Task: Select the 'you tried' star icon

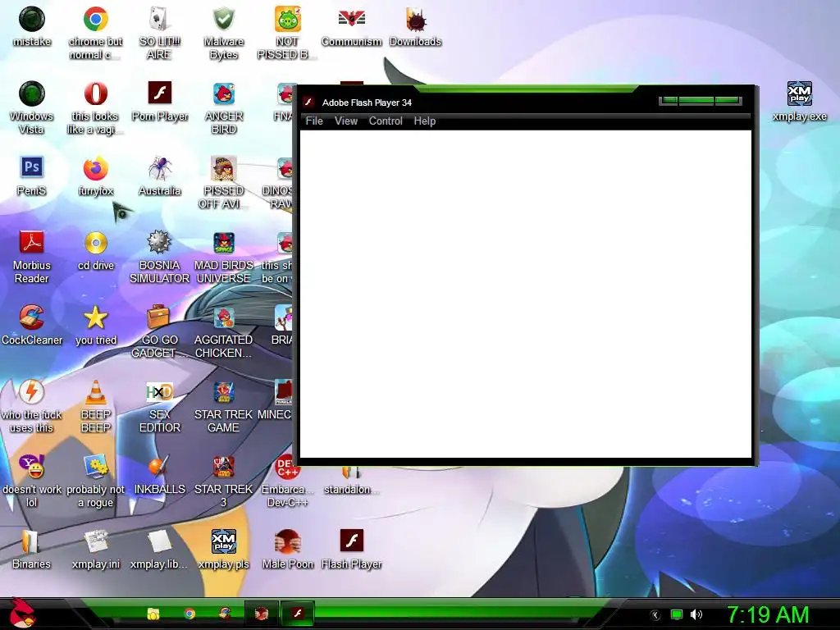Action: click(x=96, y=325)
